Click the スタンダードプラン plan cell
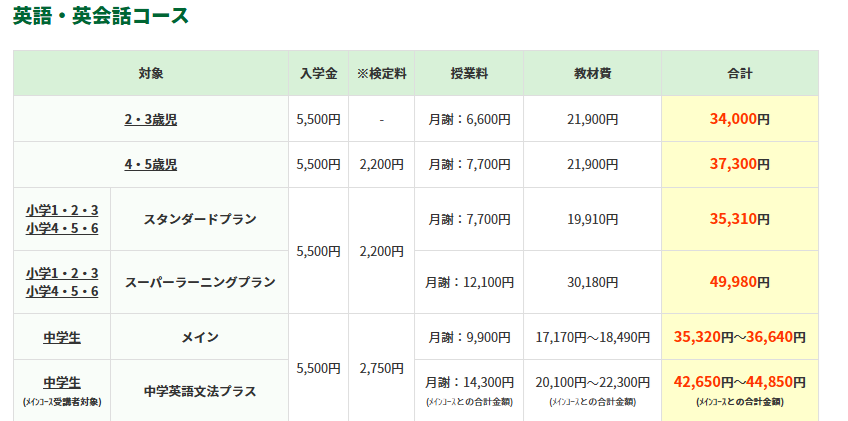Viewport: 848px width, 421px height. coord(200,218)
